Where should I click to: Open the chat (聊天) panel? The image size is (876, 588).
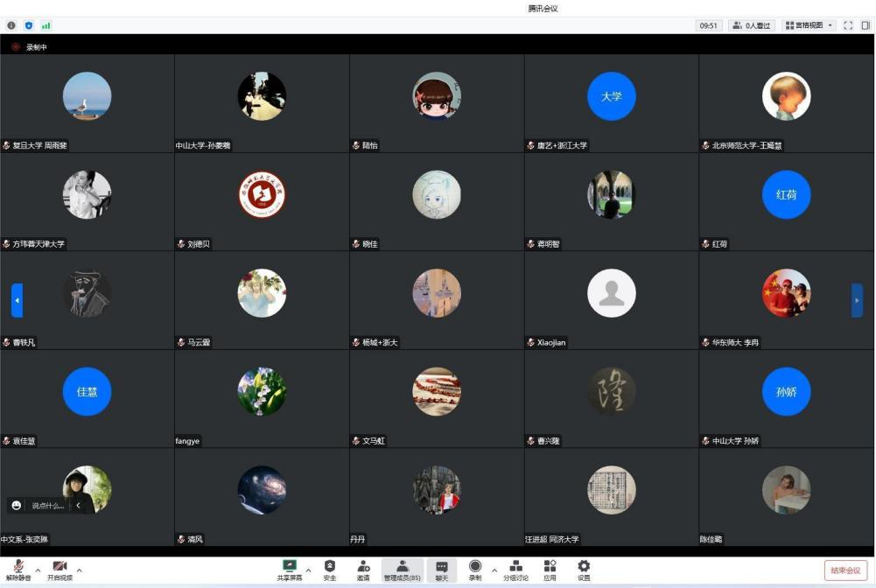(x=442, y=569)
